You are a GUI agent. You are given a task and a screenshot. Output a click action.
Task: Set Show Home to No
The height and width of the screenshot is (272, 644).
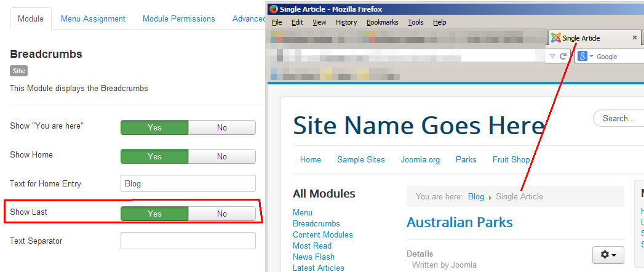221,157
